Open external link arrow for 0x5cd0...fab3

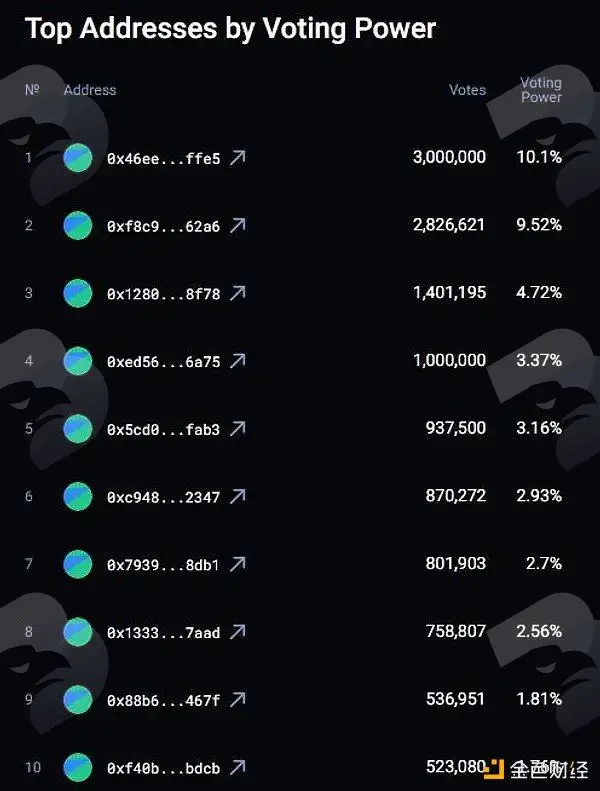click(x=238, y=429)
